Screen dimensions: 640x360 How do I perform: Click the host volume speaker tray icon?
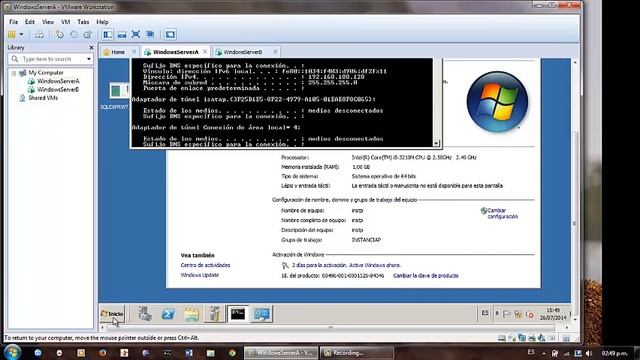[589, 353]
